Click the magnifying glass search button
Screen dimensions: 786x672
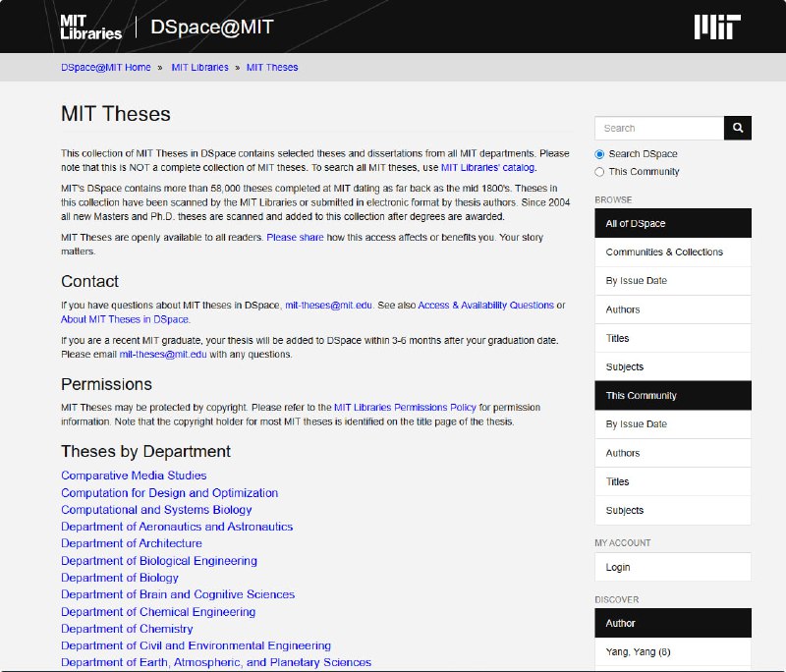click(737, 128)
